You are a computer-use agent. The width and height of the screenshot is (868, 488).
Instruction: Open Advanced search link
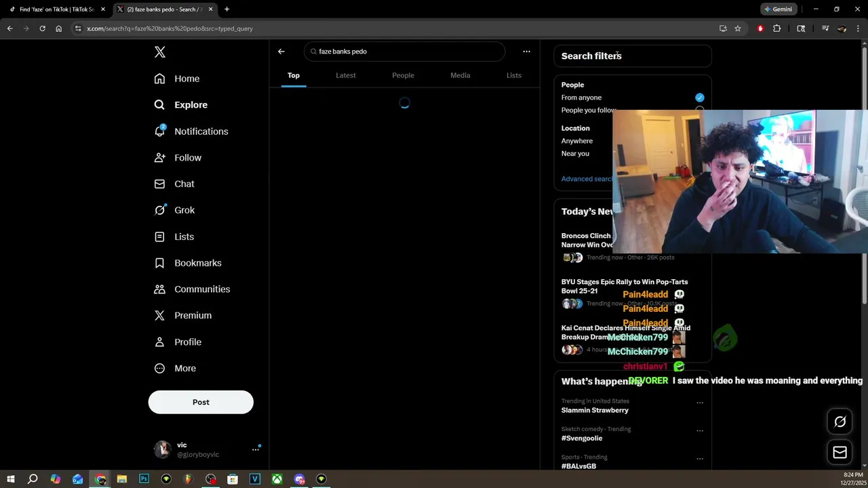coord(587,179)
